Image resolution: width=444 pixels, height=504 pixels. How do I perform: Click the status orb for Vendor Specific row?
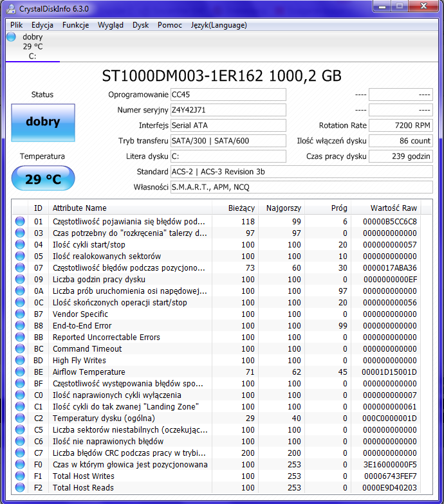tap(20, 314)
